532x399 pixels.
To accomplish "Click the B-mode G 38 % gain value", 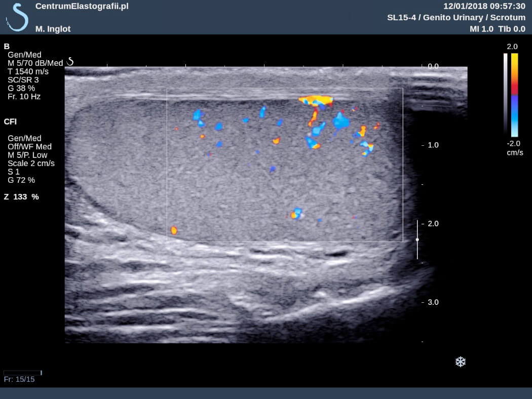I will [21, 88].
